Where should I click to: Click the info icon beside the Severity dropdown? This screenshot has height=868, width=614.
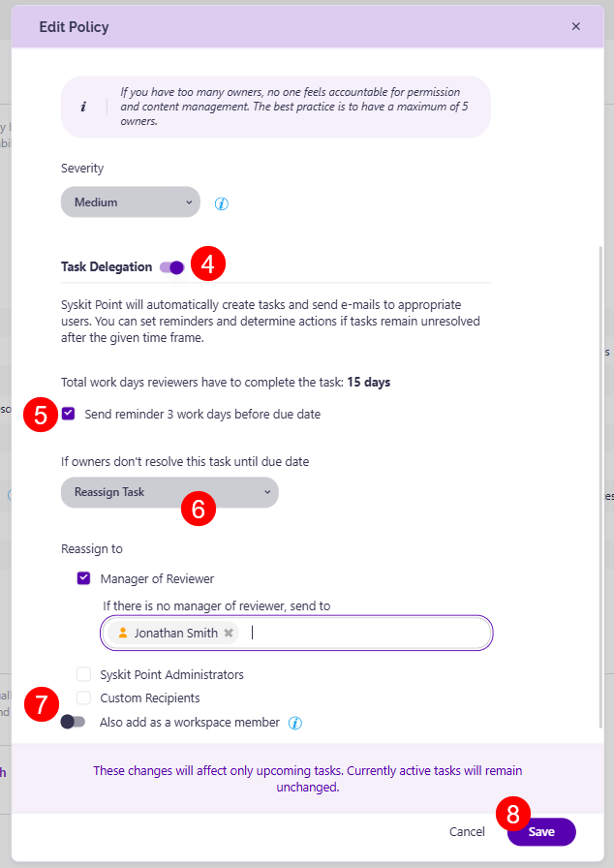point(221,202)
